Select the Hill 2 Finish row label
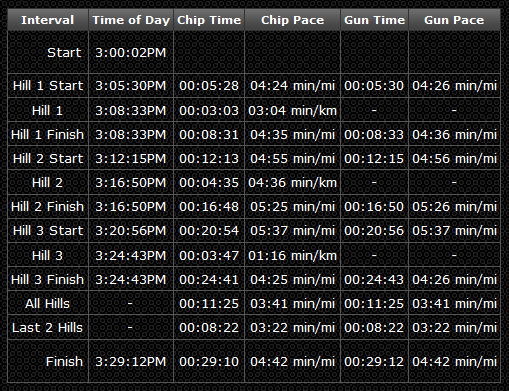 pyautogui.click(x=47, y=207)
